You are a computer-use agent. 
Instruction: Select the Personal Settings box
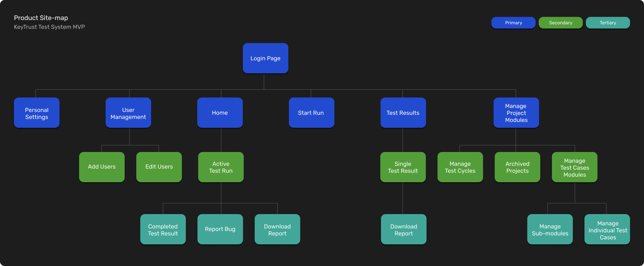pos(37,113)
